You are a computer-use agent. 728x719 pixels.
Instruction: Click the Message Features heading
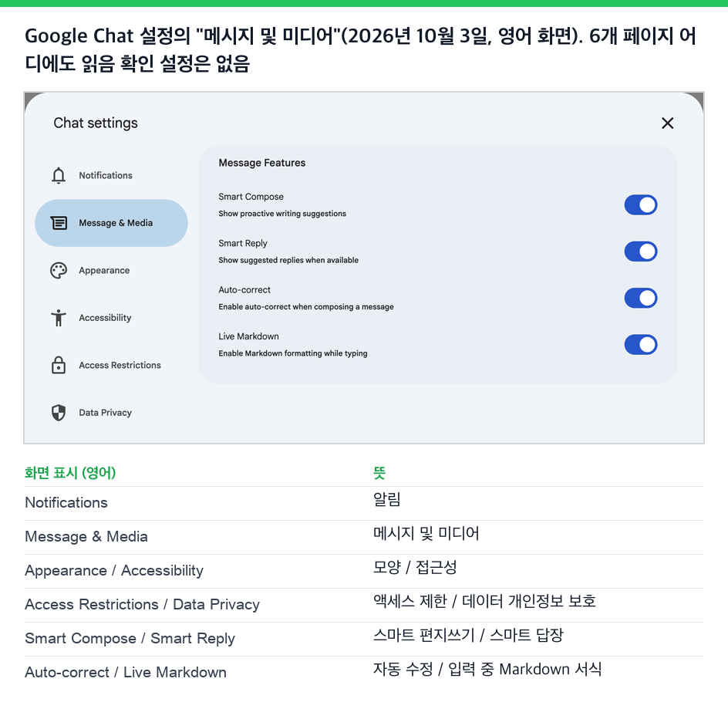262,163
